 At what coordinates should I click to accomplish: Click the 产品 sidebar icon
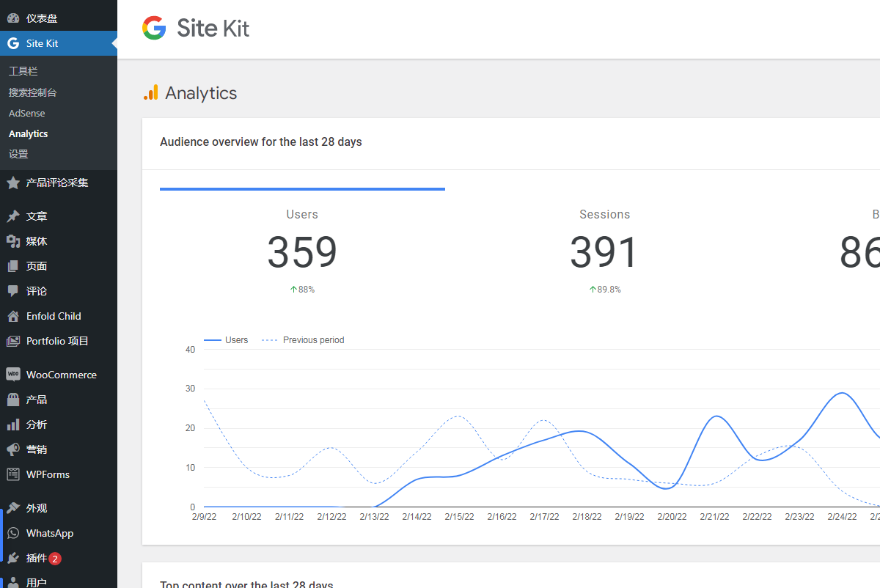(13, 400)
